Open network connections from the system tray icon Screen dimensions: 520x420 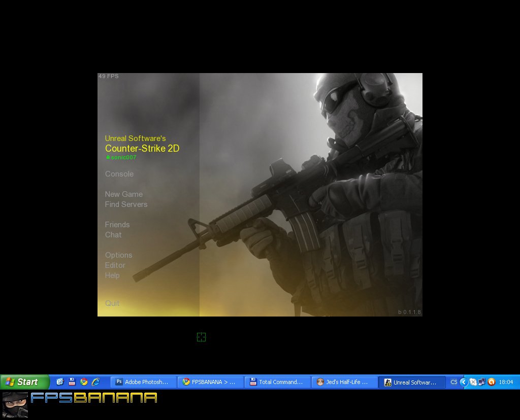(x=482, y=382)
